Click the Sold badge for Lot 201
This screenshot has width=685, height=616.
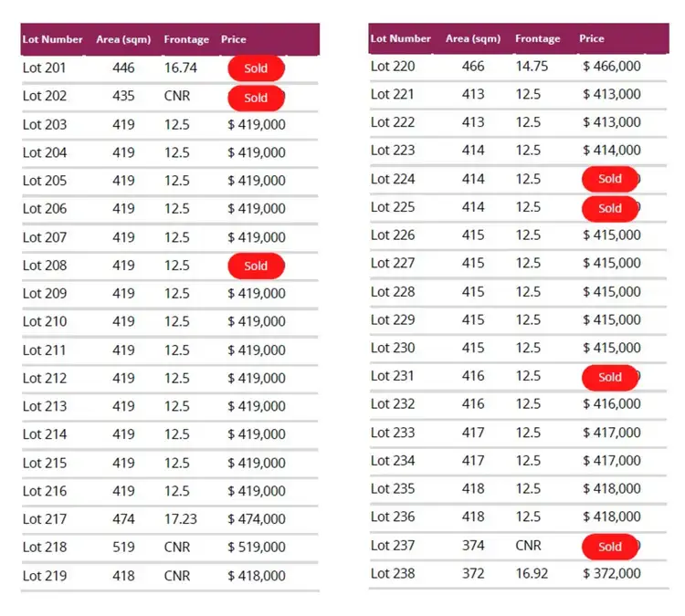tap(256, 68)
